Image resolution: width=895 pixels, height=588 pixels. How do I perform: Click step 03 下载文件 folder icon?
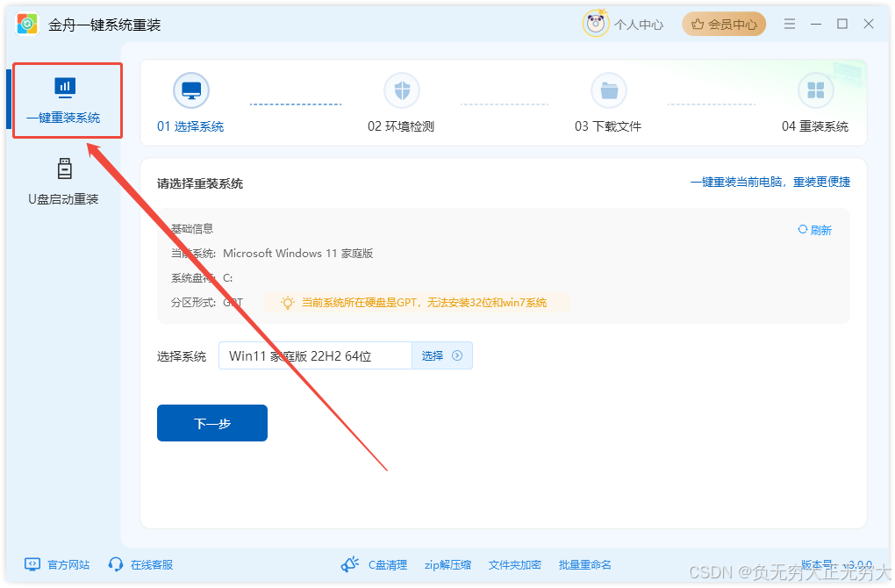tap(609, 90)
